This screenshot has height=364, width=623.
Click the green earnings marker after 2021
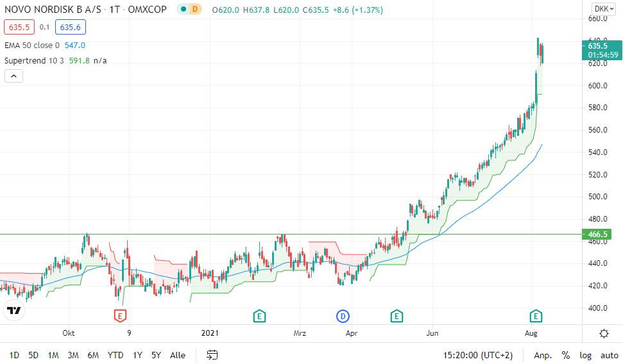pyautogui.click(x=259, y=316)
